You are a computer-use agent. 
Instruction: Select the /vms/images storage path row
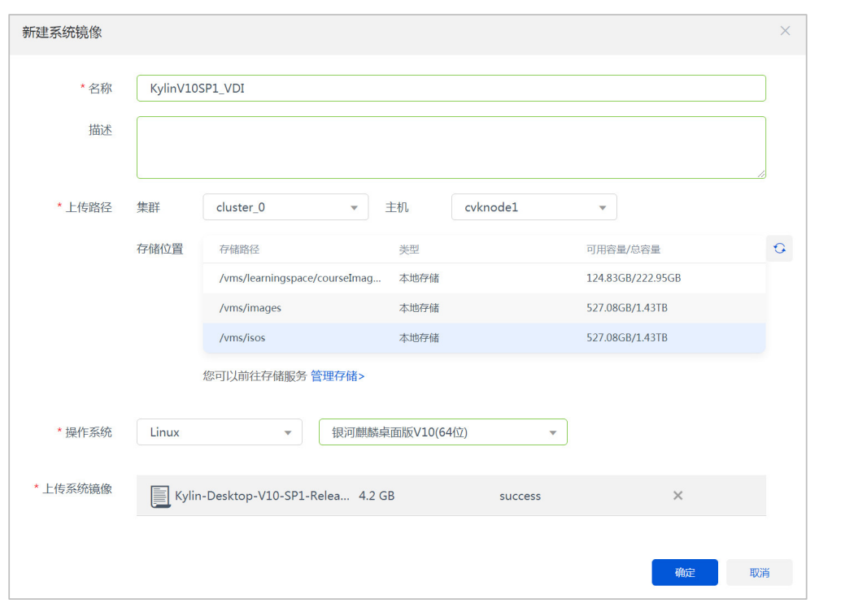(484, 308)
